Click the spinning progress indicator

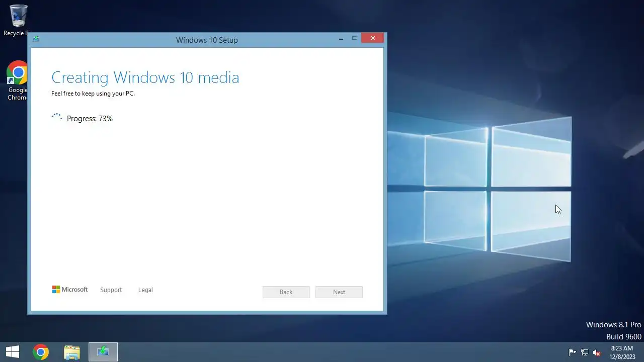[57, 118]
